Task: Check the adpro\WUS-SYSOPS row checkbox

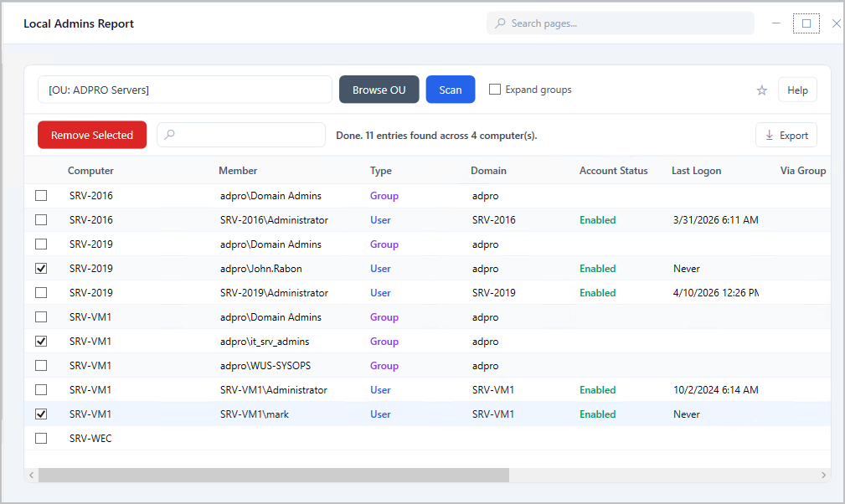Action: point(41,365)
